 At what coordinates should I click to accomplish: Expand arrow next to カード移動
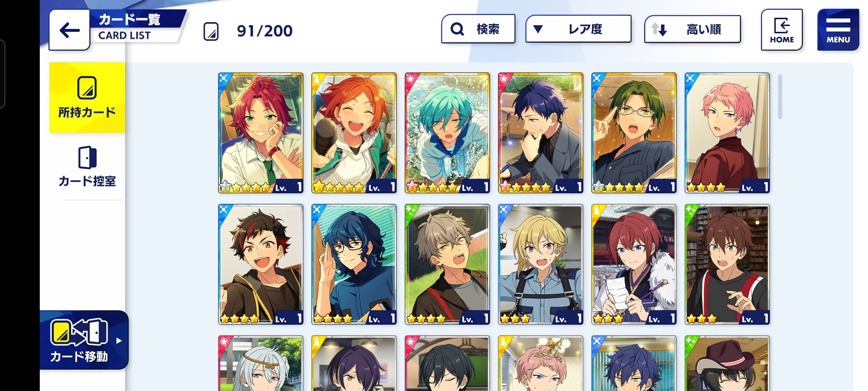(119, 341)
